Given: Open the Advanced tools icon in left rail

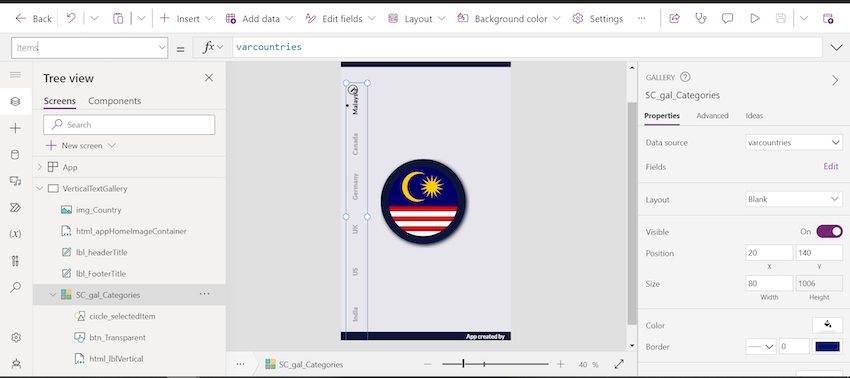Looking at the screenshot, I should pos(15,261).
